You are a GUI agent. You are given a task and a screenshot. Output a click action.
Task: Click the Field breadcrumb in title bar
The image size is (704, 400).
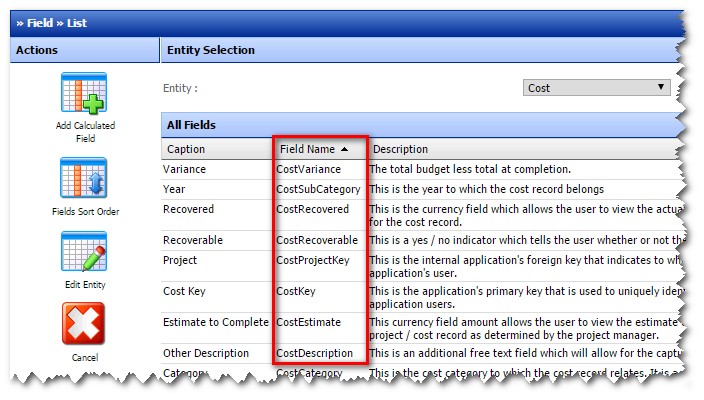40,23
